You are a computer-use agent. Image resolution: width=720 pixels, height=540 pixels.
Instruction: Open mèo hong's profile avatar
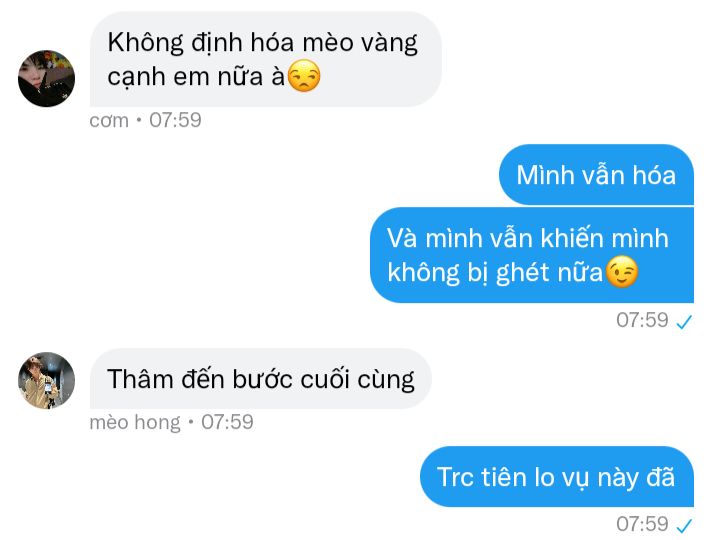(46, 380)
